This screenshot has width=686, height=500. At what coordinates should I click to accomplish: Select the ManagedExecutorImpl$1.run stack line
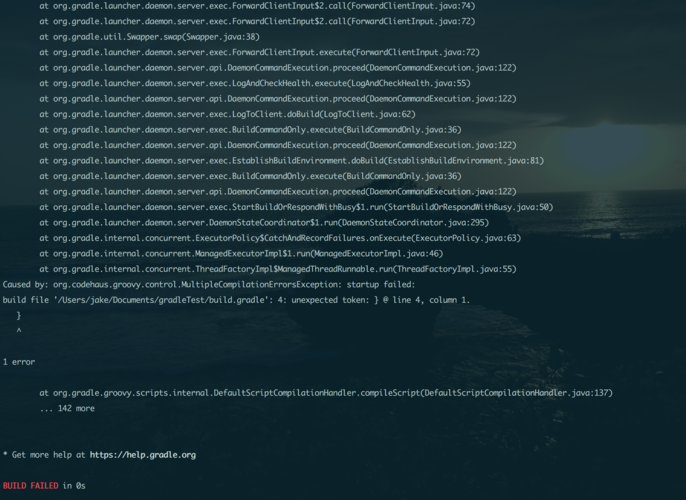coord(242,254)
